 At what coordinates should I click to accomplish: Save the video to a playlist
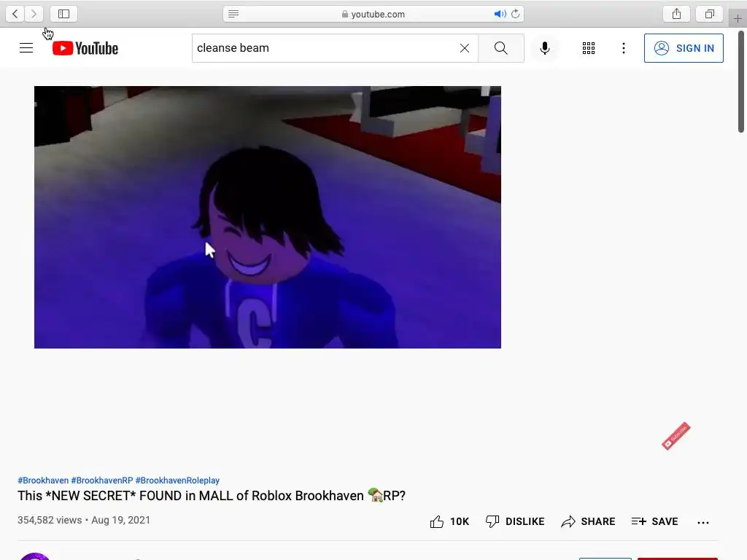(654, 521)
